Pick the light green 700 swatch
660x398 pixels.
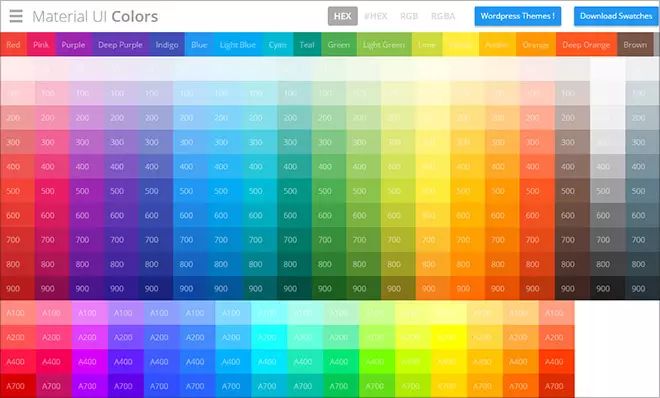click(x=364, y=240)
